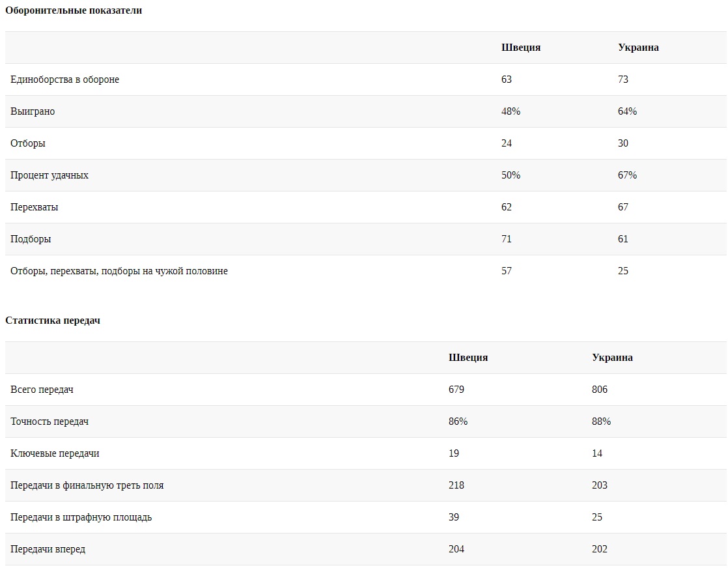728x570 pixels.
Task: Click the 'Точность передач' row label
Action: [49, 421]
